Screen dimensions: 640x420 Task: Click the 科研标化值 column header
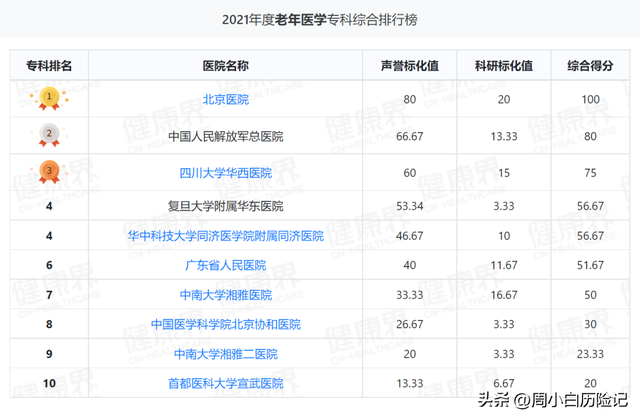[x=504, y=66]
